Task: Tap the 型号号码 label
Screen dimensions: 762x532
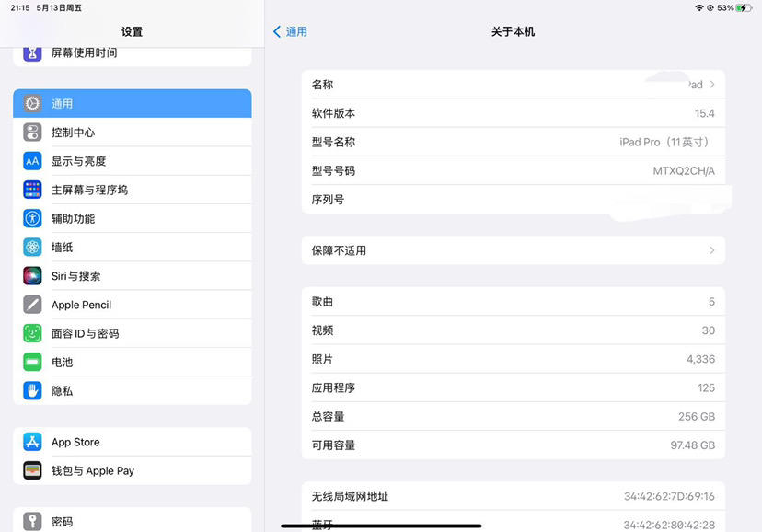Action: click(333, 170)
